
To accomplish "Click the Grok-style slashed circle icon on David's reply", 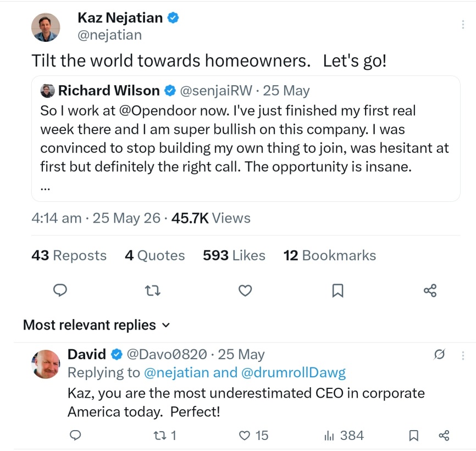I will (439, 354).
